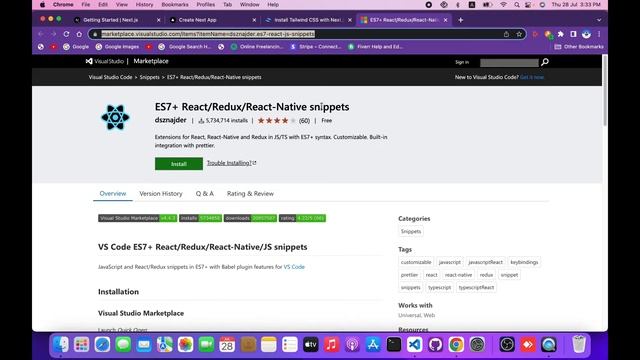Viewport: 640px width, 360px height.
Task: Open the Bookmarks menu in the menu bar
Action: 175,4
